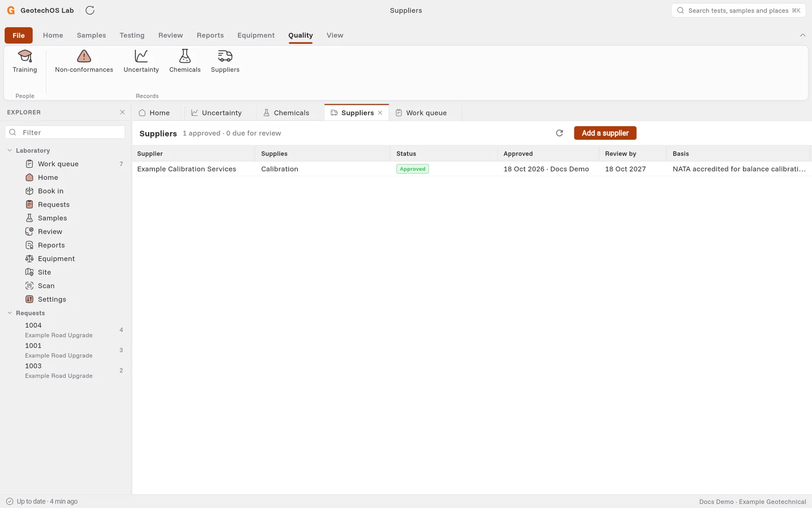The height and width of the screenshot is (508, 812).
Task: Switch to the Testing ribbon tab
Action: [132, 35]
